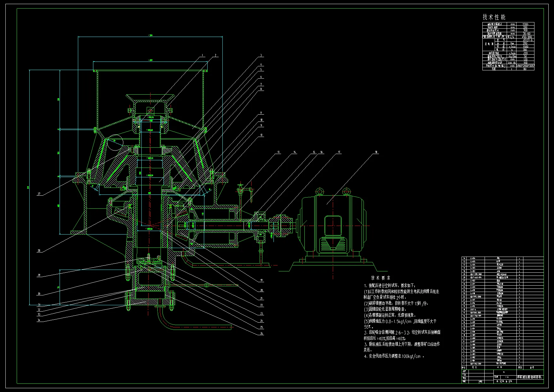Click balloon callout 1 above the hopper
Image resolution: width=554 pixels, height=392 pixels.
click(x=203, y=55)
